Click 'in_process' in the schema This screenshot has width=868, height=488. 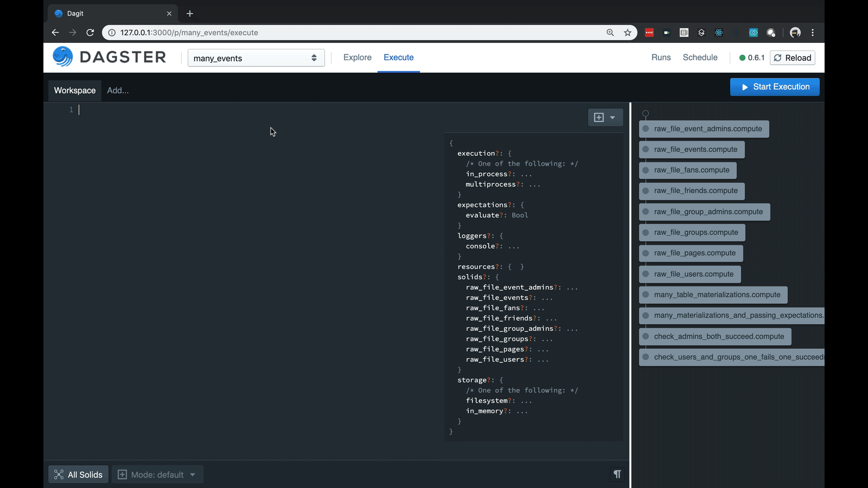coord(486,174)
